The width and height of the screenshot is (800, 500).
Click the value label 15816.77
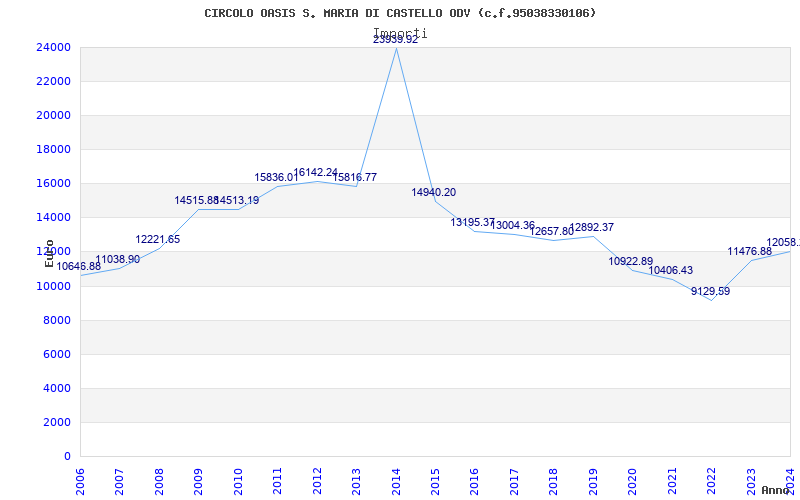point(355,177)
